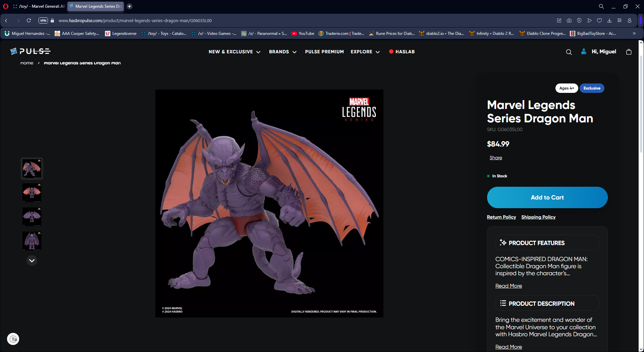The height and width of the screenshot is (352, 644).
Task: Expand the Explore dropdown menu
Action: point(365,52)
